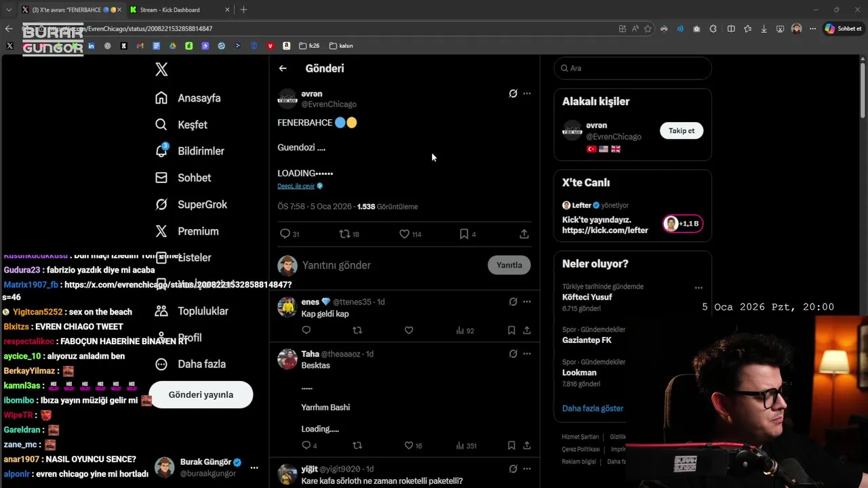Screen dimensions: 868x488
Task: Open Köfteci Yusuf trending topic
Action: pos(587,297)
